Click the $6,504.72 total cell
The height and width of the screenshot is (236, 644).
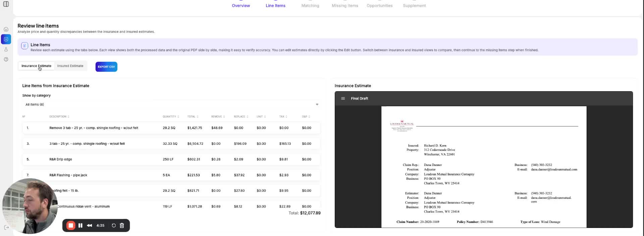(195, 144)
